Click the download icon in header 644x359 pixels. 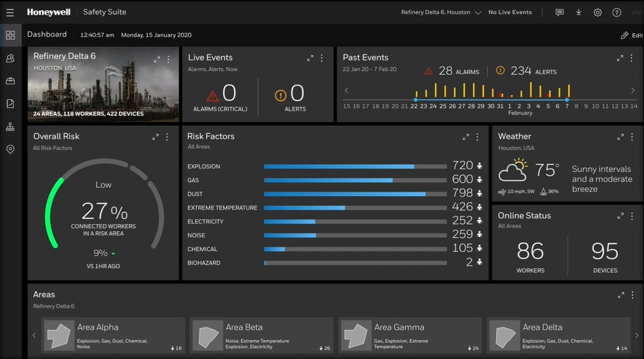579,12
